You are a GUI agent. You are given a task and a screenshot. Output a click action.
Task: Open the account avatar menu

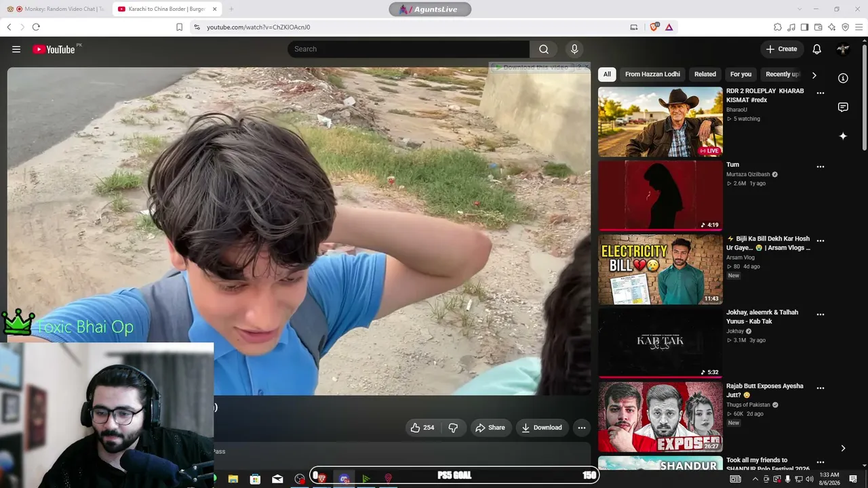pos(843,49)
